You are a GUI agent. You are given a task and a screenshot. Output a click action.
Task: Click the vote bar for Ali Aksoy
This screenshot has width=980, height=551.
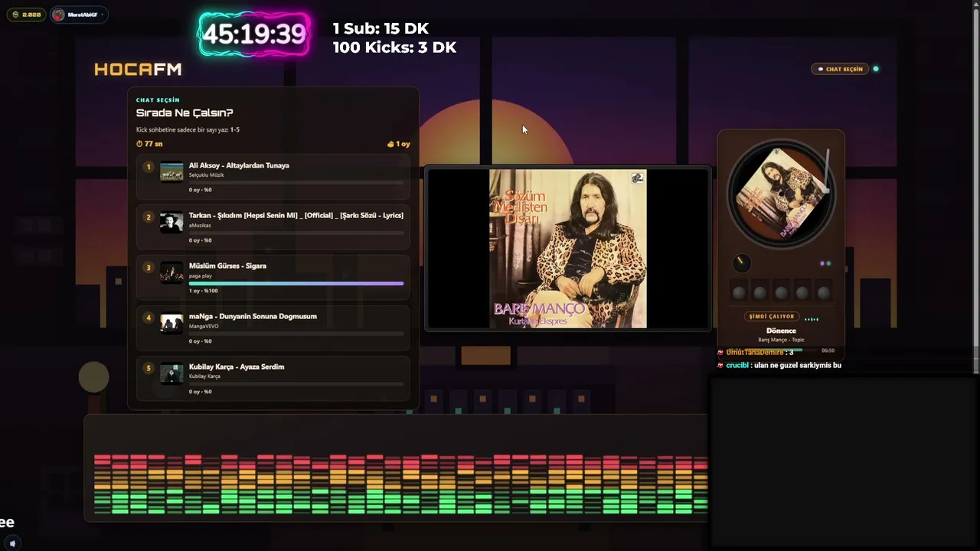[296, 182]
